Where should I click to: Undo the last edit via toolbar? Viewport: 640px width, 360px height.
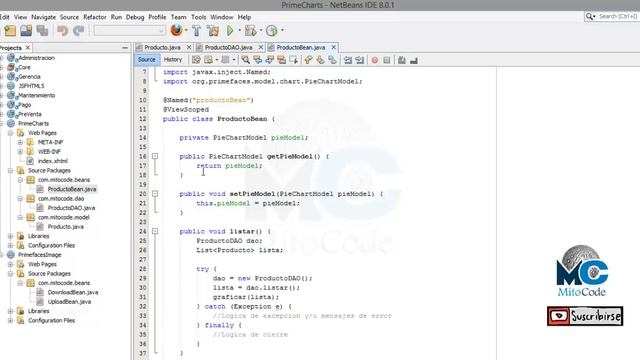(x=62, y=31)
